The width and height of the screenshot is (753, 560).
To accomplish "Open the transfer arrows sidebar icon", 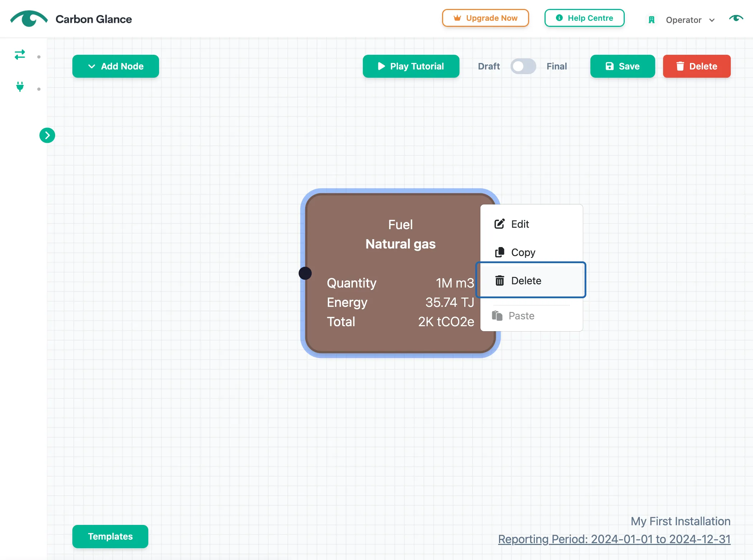I will (20, 54).
